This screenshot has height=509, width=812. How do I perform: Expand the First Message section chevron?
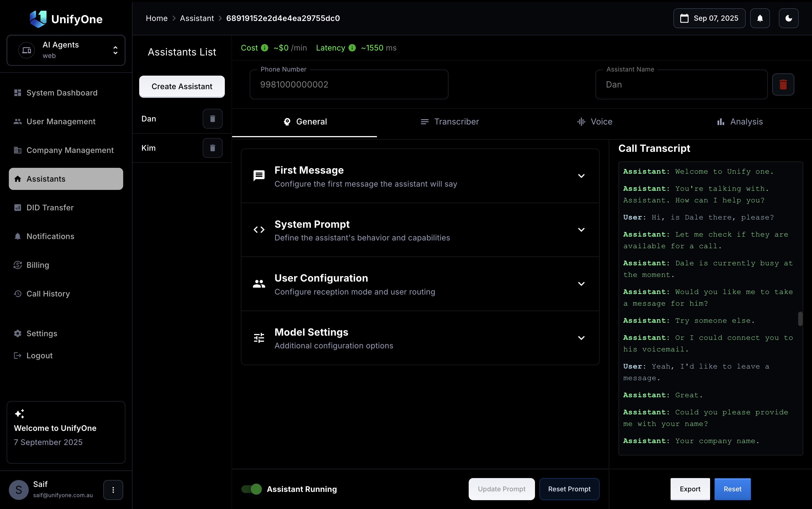[x=581, y=176]
